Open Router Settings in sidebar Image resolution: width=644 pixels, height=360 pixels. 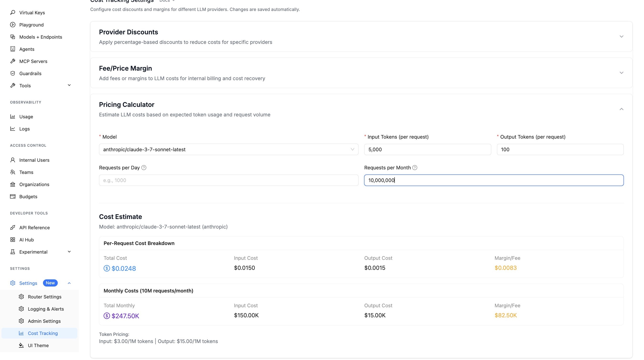(x=44, y=297)
